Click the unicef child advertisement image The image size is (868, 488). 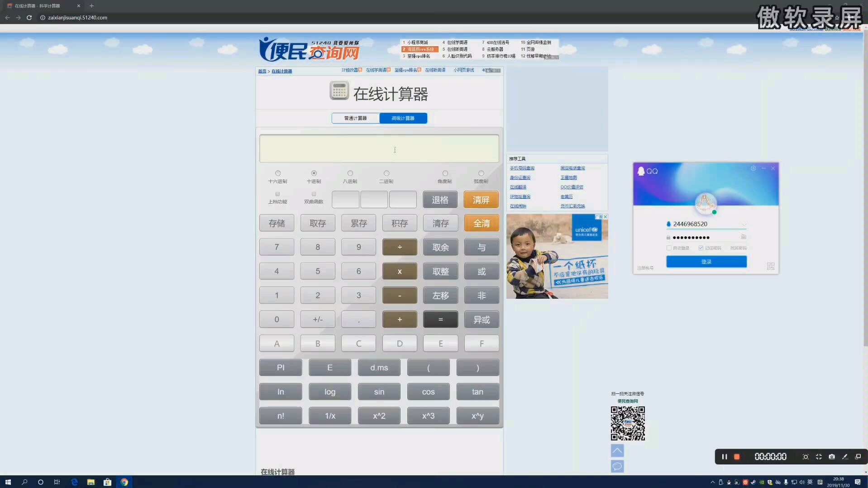pos(557,256)
